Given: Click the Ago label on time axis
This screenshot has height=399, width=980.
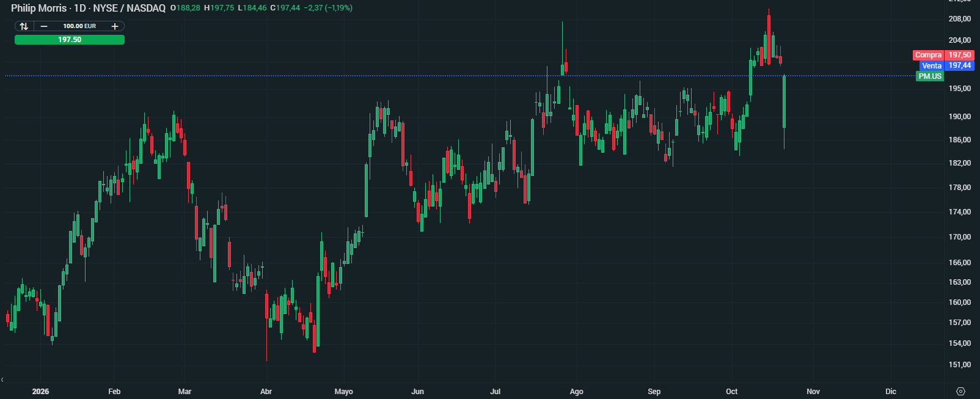Looking at the screenshot, I should pyautogui.click(x=576, y=392).
